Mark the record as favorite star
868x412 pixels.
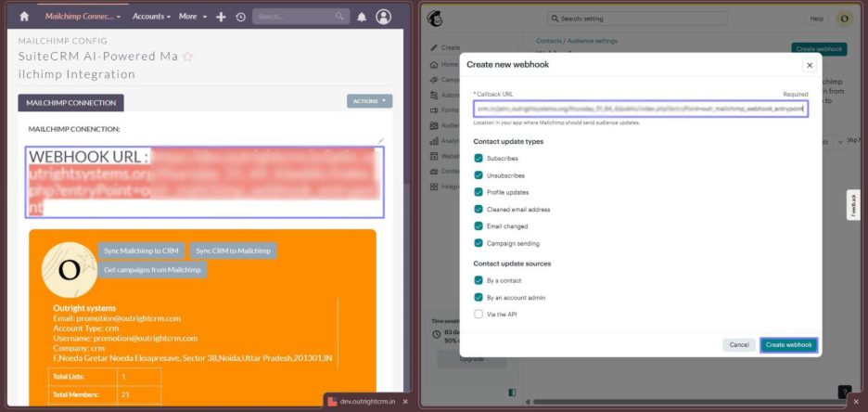pos(187,57)
